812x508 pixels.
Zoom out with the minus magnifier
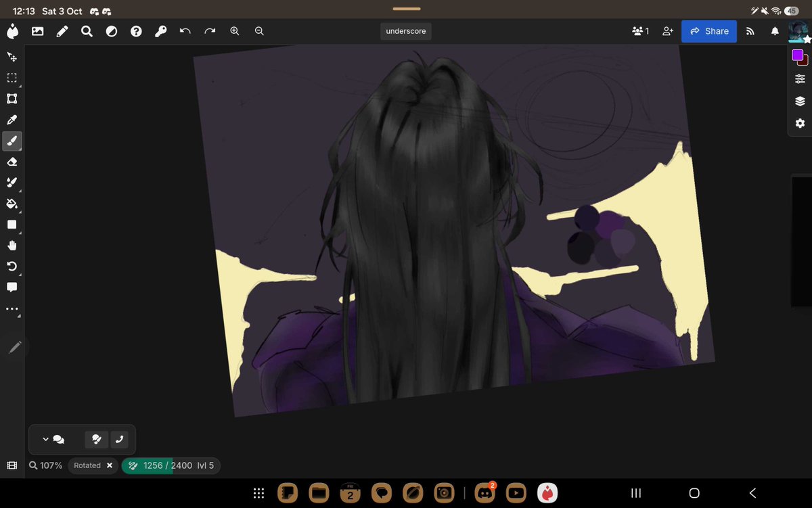259,31
